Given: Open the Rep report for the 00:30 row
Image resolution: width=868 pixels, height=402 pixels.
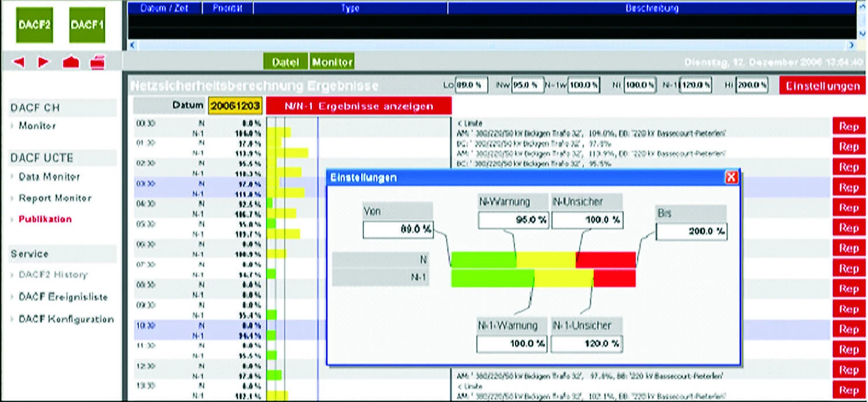Looking at the screenshot, I should click(848, 126).
